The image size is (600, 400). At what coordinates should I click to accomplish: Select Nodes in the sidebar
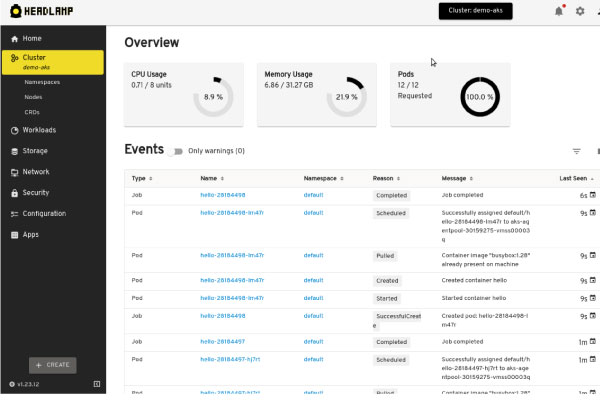(x=33, y=97)
